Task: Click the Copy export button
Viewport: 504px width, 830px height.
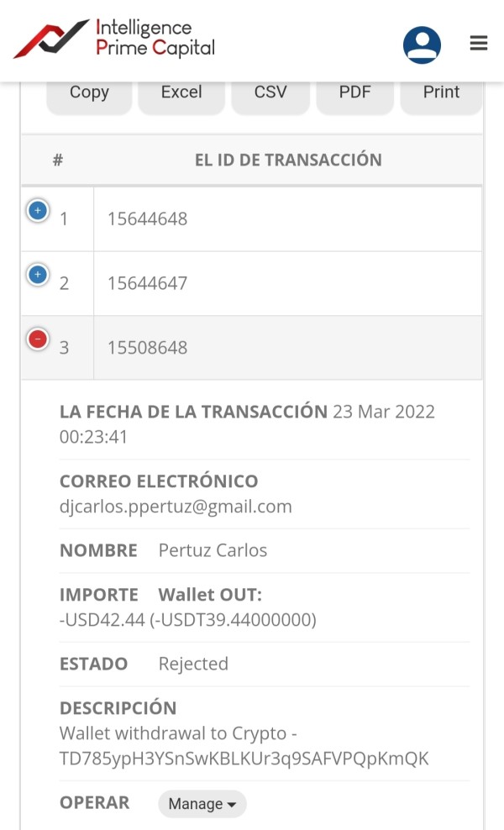Action: click(x=89, y=92)
